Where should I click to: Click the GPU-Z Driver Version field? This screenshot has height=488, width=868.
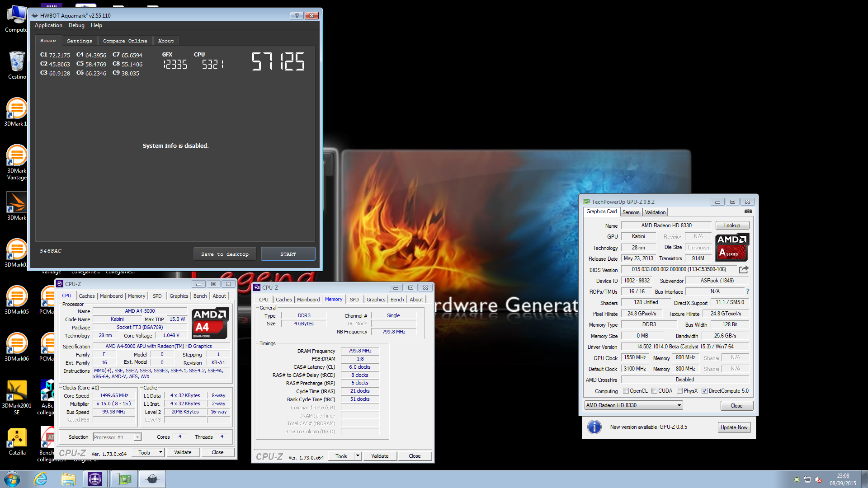pyautogui.click(x=685, y=347)
